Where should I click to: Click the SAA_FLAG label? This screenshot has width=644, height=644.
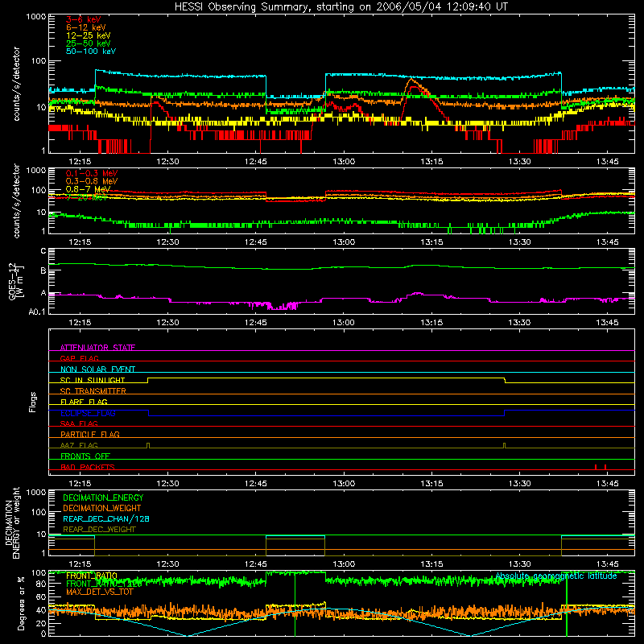tap(79, 423)
